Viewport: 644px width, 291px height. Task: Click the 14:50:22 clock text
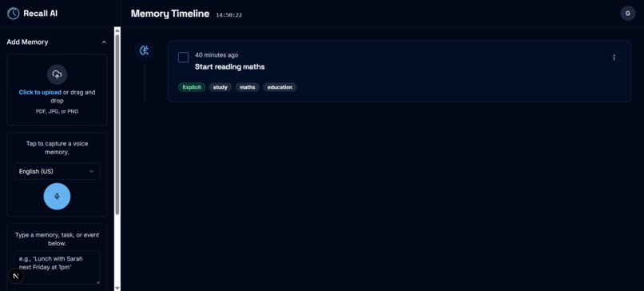(229, 15)
